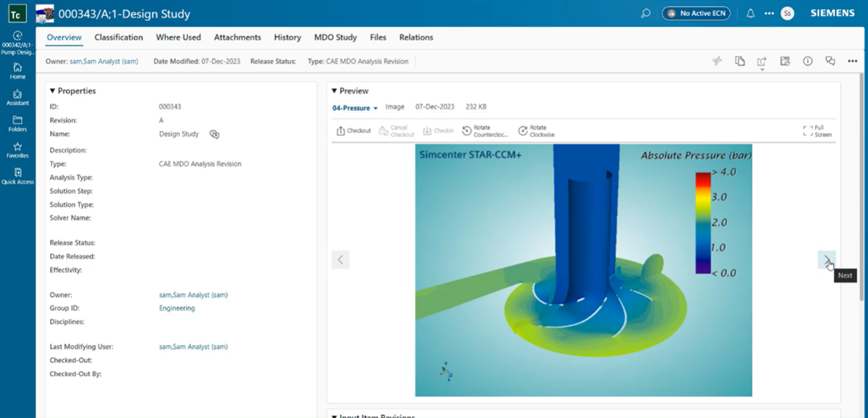Select Favorites in the left sidebar
The height and width of the screenshot is (418, 868).
pos(17,149)
